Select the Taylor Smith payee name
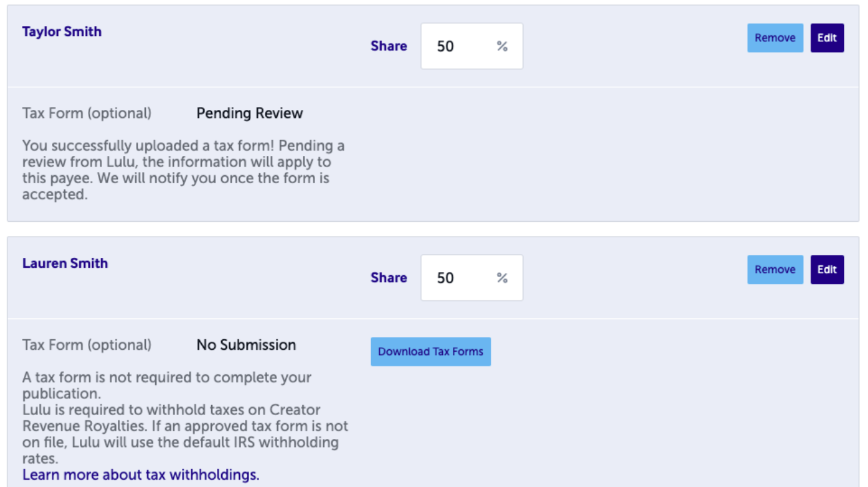This screenshot has height=487, width=868. point(62,31)
